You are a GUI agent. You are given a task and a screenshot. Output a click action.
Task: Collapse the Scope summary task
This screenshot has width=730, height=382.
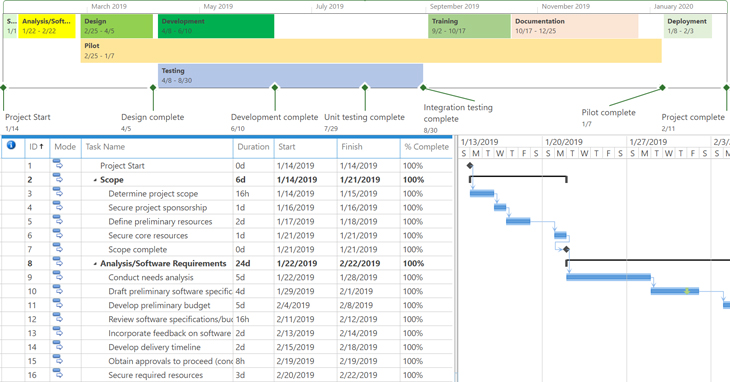[x=95, y=180]
